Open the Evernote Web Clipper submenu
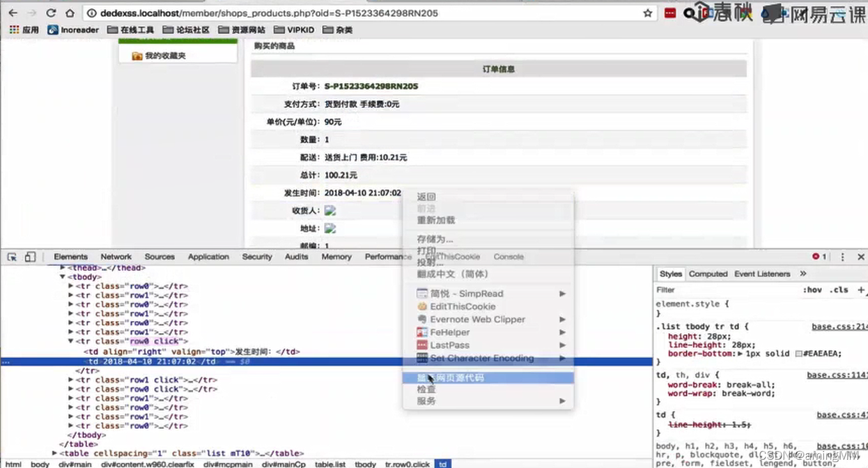This screenshot has width=868, height=468. pyautogui.click(x=488, y=319)
